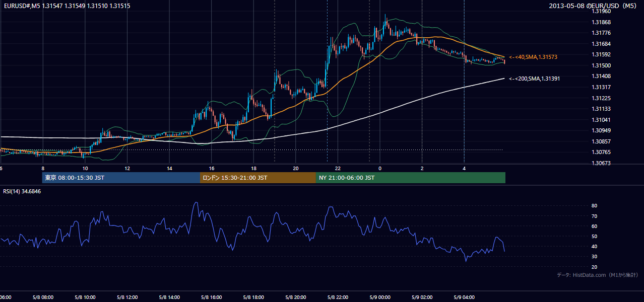Click price axis label 1.31408
Viewport: 644px width, 302px height.
[x=601, y=76]
